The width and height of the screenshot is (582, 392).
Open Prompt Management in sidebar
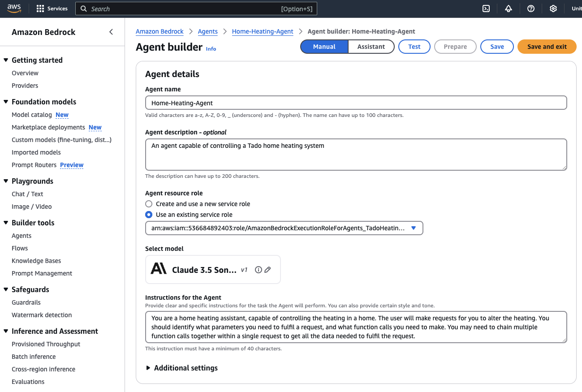coord(42,273)
